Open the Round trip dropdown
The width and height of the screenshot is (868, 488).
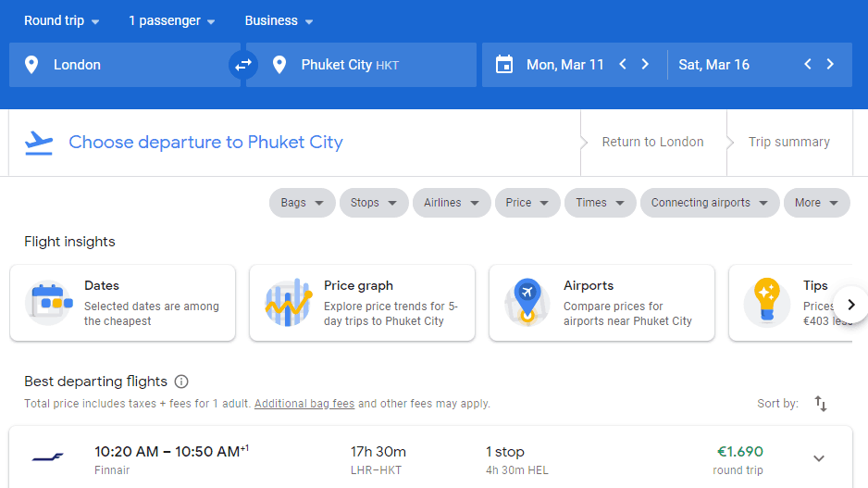coord(61,21)
